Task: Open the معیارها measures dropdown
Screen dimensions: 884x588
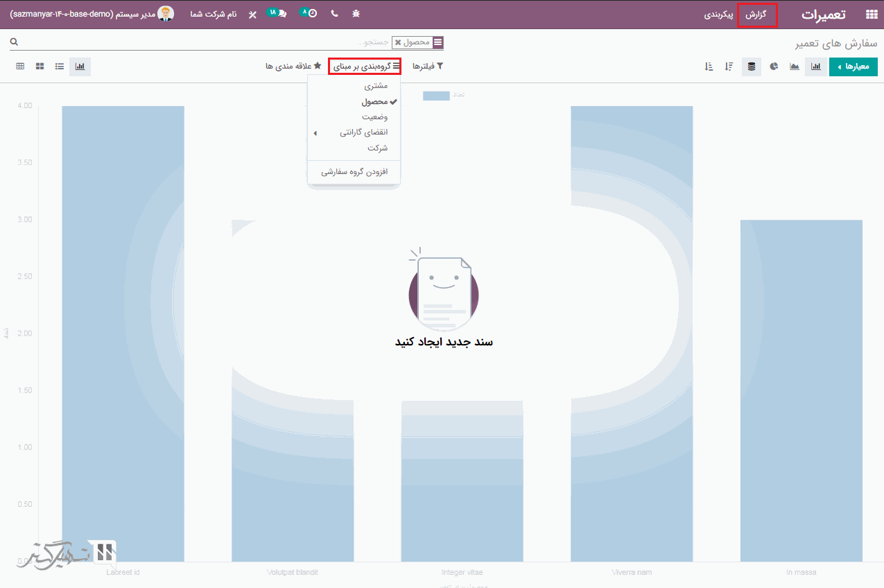Action: point(853,67)
